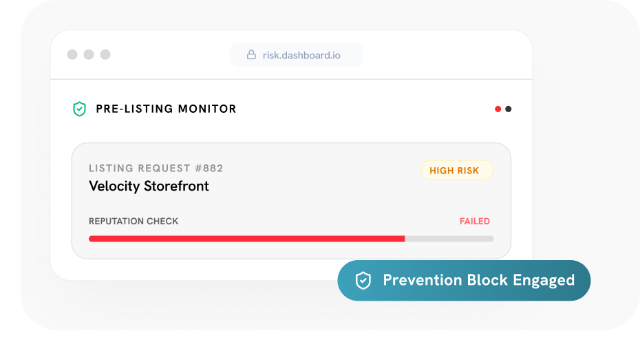The image size is (640, 364).
Task: Click the FAILED status label
Action: coord(475,222)
